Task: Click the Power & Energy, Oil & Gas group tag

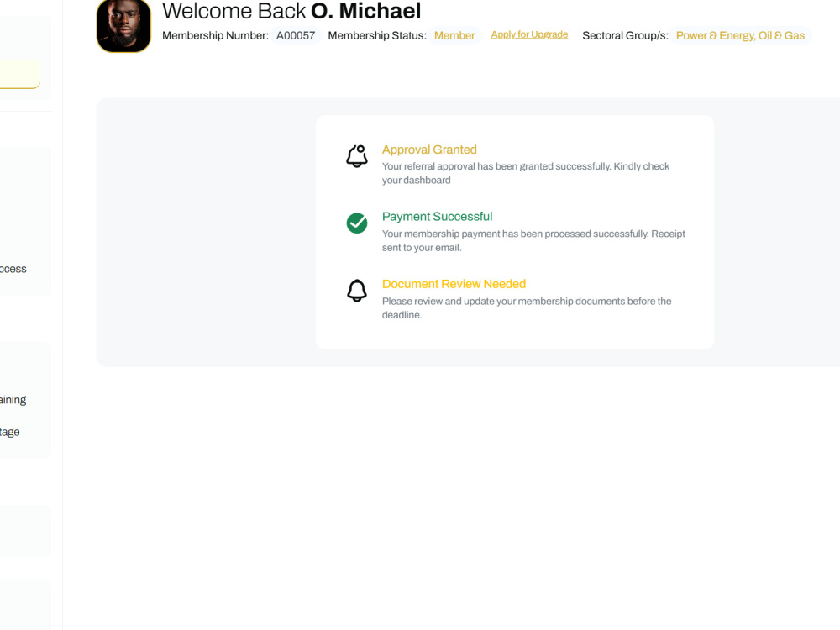Action: click(740, 35)
